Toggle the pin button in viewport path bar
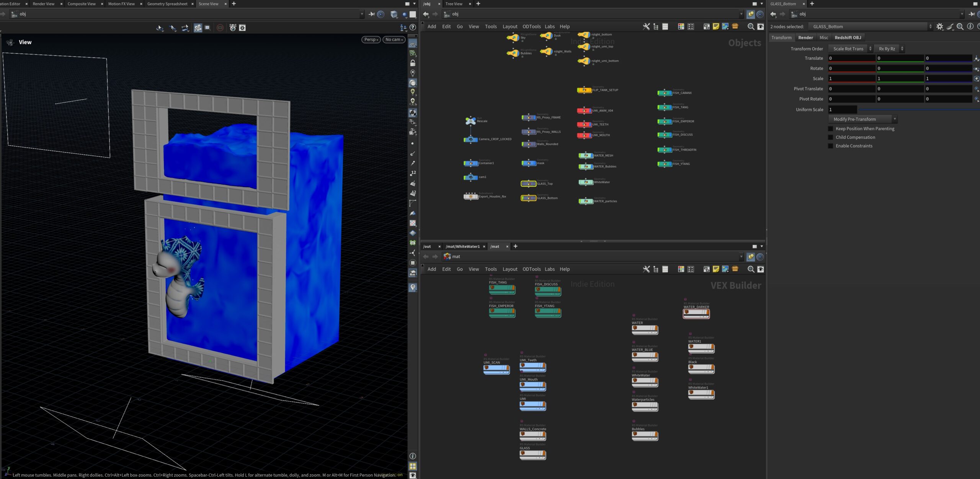 pos(371,14)
